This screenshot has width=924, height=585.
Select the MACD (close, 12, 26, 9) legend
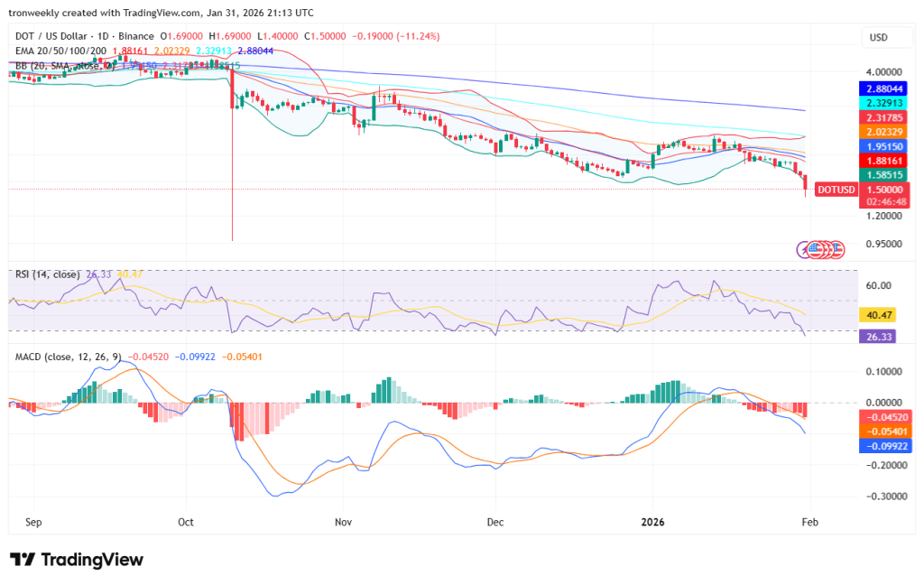[69, 357]
